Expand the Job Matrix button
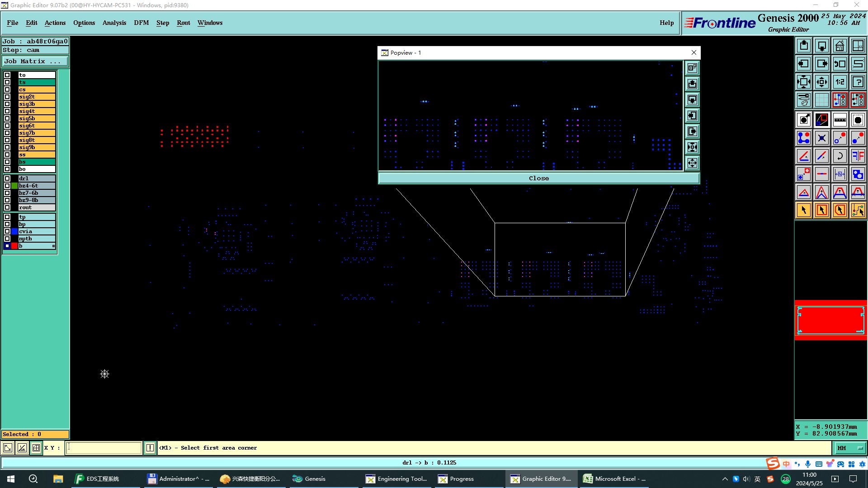Viewport: 868px width, 488px height. tap(35, 61)
